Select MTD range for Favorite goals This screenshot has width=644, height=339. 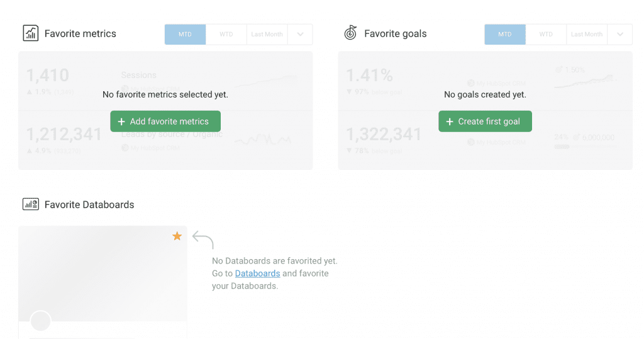click(x=505, y=35)
